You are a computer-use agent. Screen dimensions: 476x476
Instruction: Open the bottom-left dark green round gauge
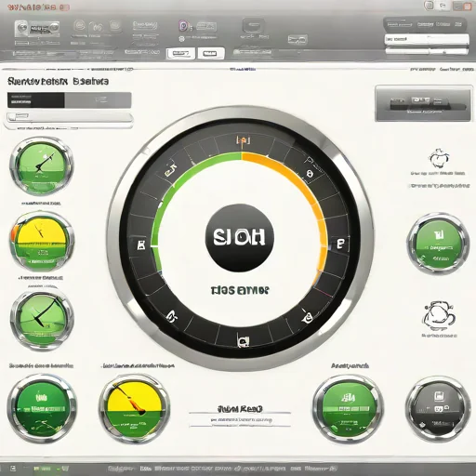(x=42, y=407)
